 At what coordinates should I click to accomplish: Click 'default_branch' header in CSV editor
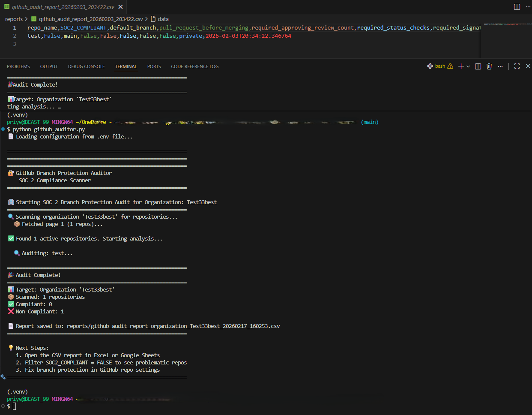pos(133,27)
